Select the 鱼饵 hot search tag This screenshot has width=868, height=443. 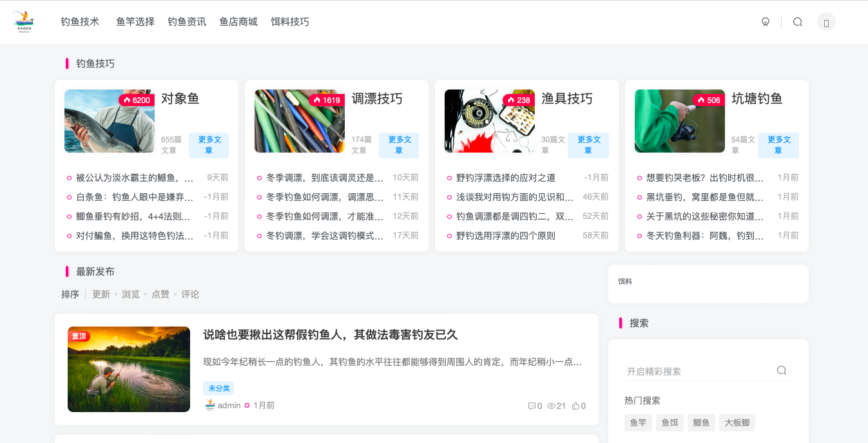pyautogui.click(x=670, y=422)
